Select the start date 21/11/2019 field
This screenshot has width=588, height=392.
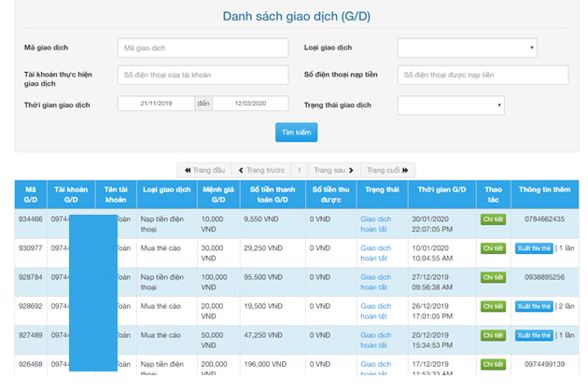click(x=156, y=104)
